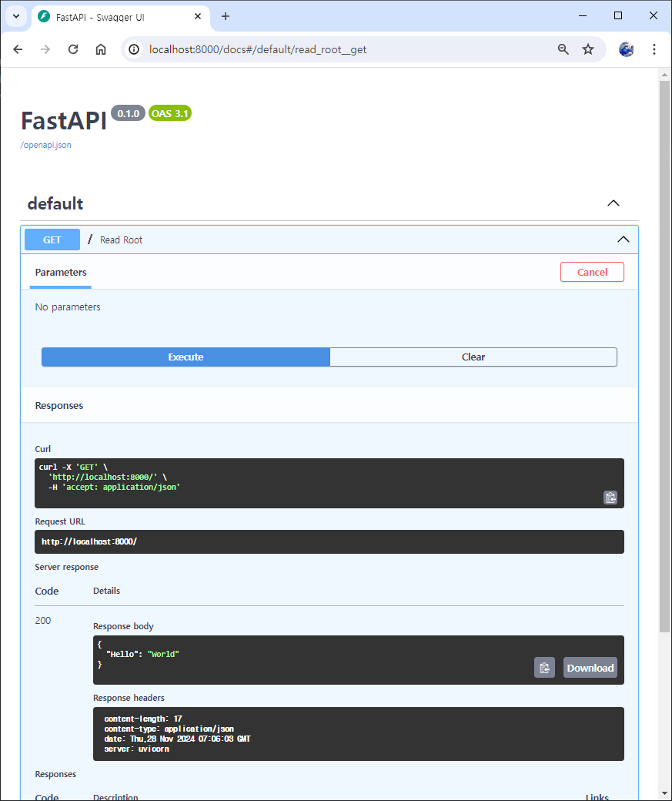This screenshot has height=801, width=672.
Task: Bookmark this page with the star icon
Action: click(588, 49)
